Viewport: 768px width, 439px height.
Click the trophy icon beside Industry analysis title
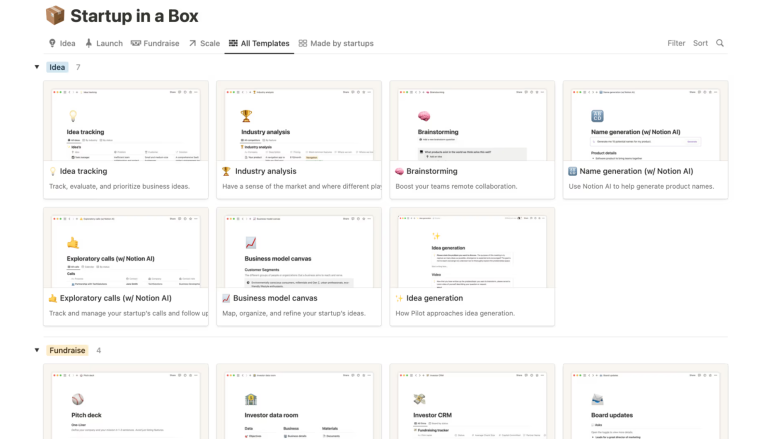pos(226,171)
